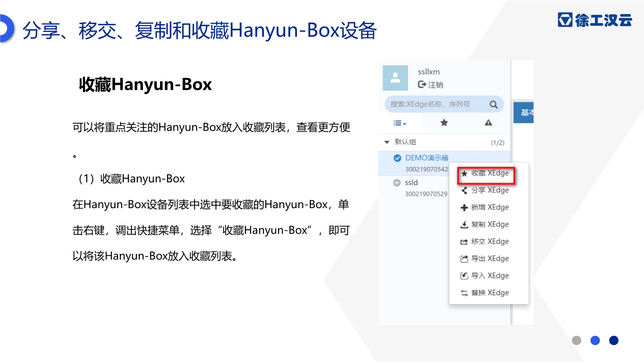Click the online status icon of DEMO演示箱
The width and height of the screenshot is (644, 362).
[x=397, y=158]
